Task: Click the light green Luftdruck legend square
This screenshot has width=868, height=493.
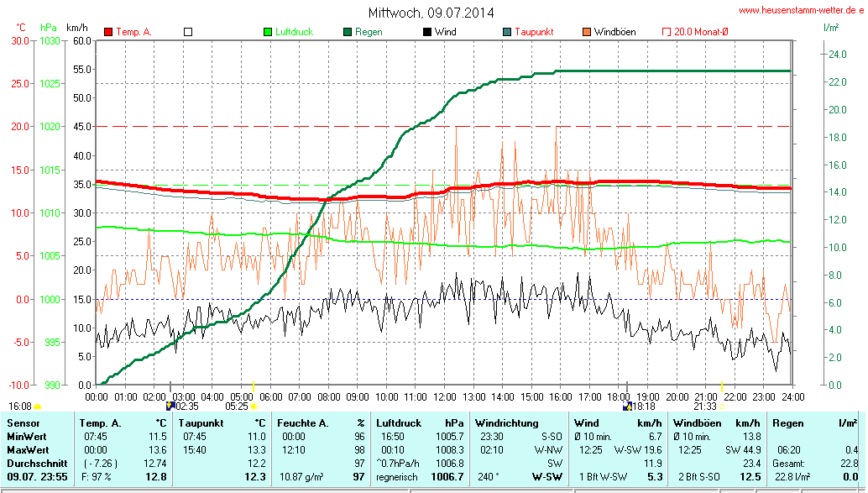Action: [268, 32]
